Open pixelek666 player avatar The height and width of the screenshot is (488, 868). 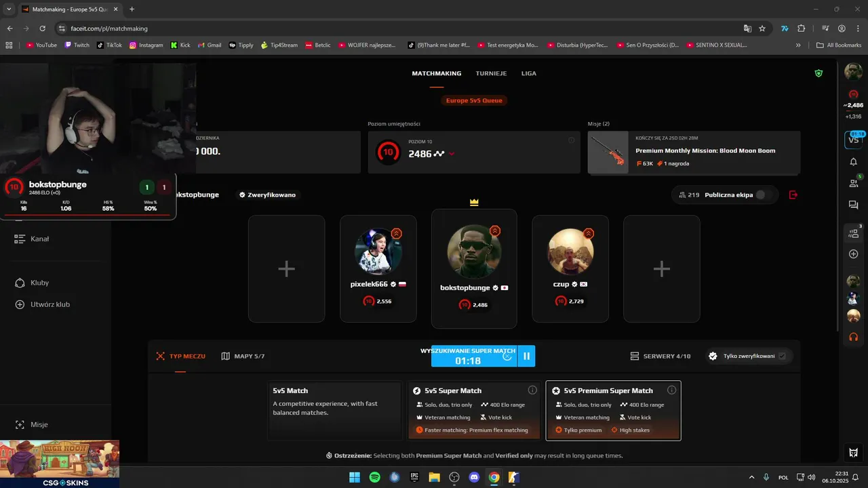[378, 251]
